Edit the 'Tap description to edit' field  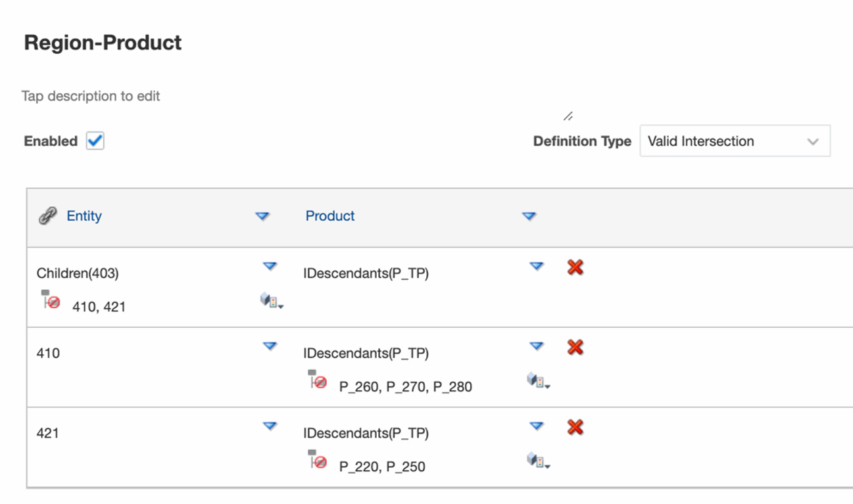click(x=91, y=96)
